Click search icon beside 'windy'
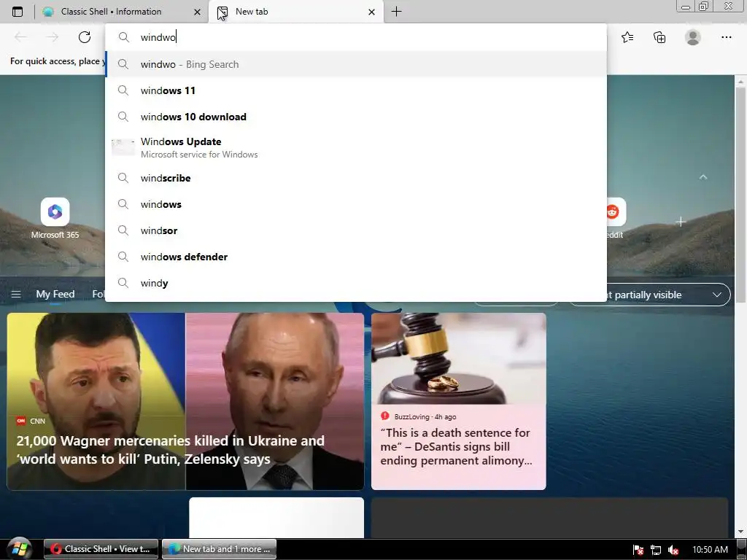 click(x=123, y=282)
